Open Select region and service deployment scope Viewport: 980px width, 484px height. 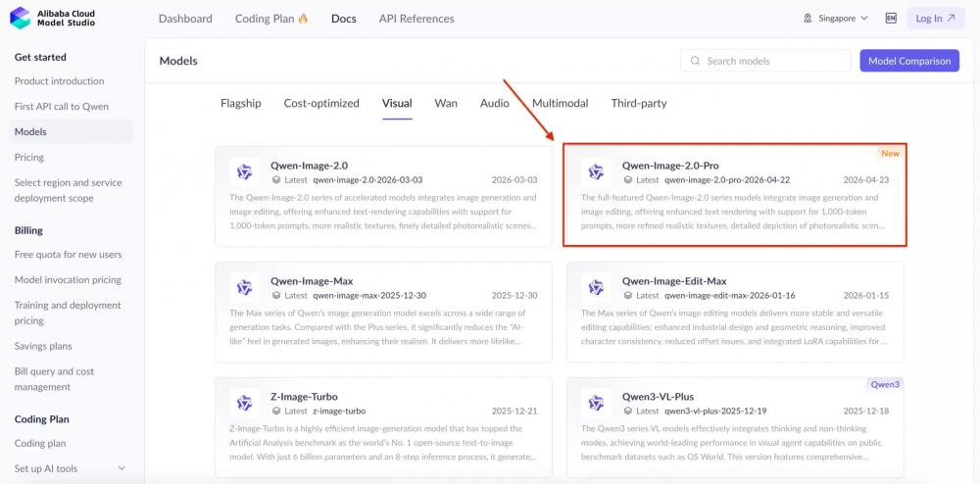[69, 190]
